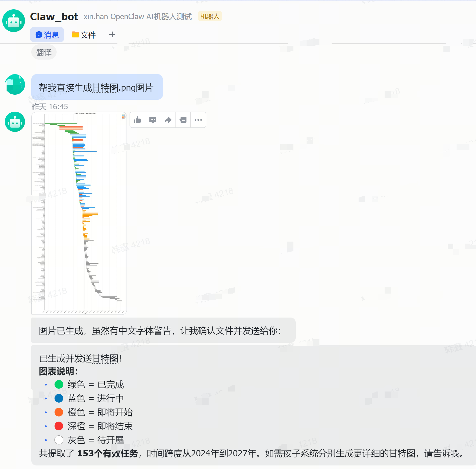Viewport: 476px width, 469px height.
Task: Click the chat bubble icon on the 消息 tab
Action: [38, 35]
